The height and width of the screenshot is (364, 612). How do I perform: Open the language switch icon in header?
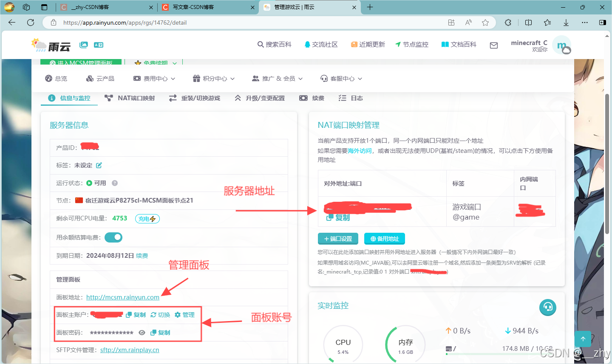(99, 45)
